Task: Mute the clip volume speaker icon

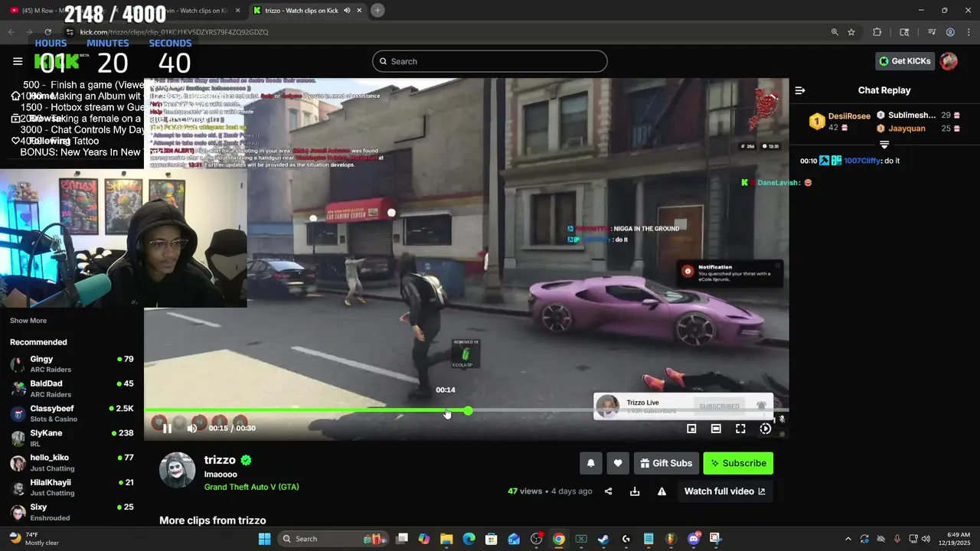Action: (192, 429)
